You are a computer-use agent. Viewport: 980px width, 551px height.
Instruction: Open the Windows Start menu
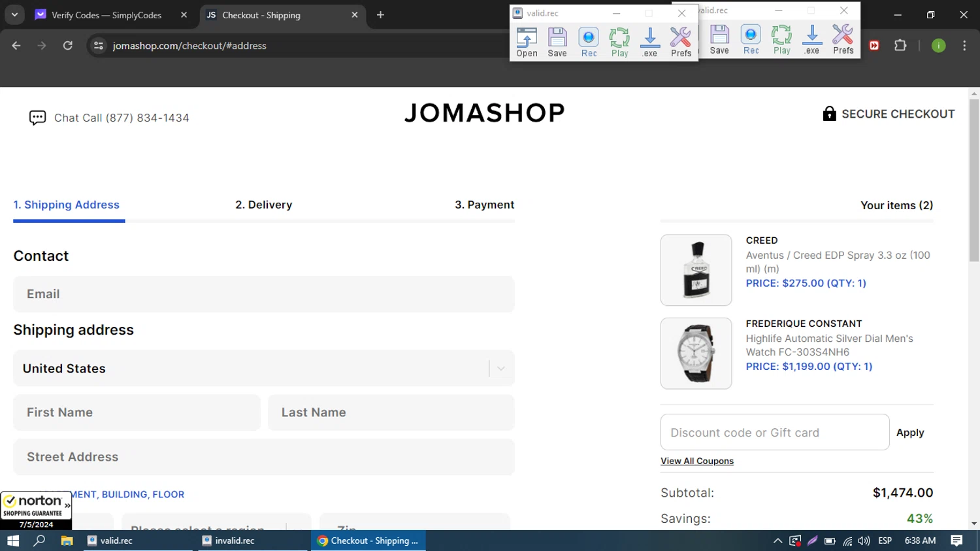click(x=13, y=541)
